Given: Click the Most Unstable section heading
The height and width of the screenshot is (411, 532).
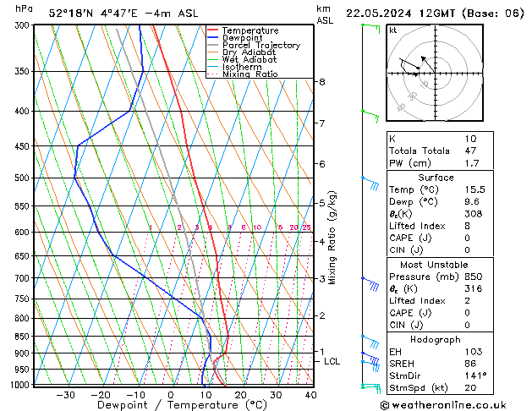Looking at the screenshot, I should click(434, 265).
